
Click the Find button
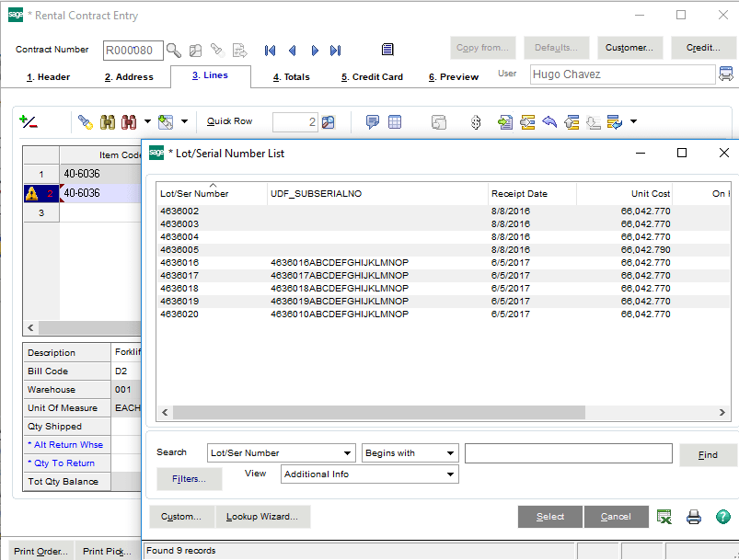pos(708,455)
